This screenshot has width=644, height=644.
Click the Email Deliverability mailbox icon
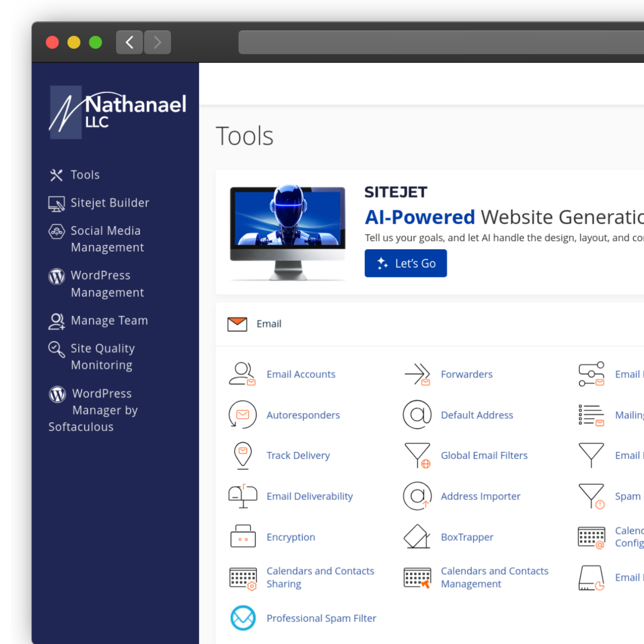point(242,496)
